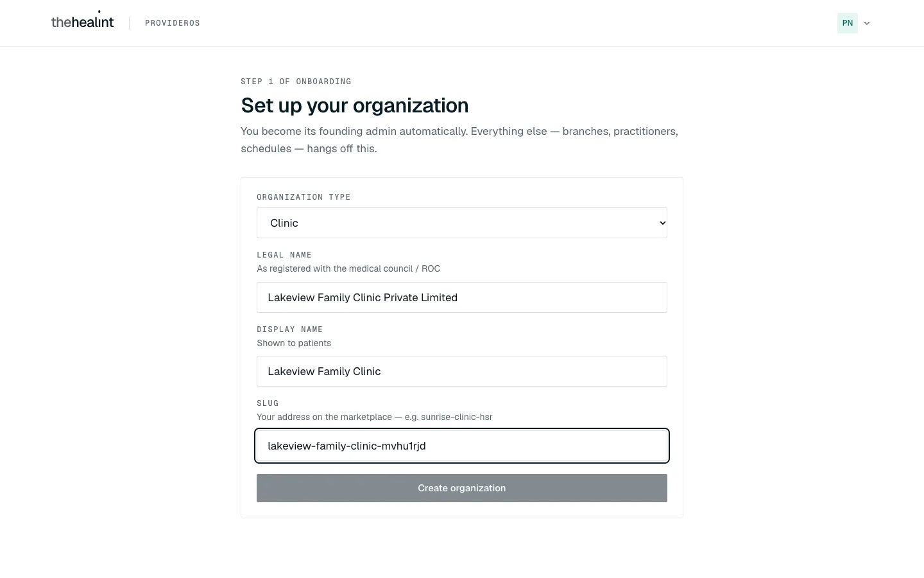Click the ORGANIZATION TYPE label

pyautogui.click(x=304, y=197)
